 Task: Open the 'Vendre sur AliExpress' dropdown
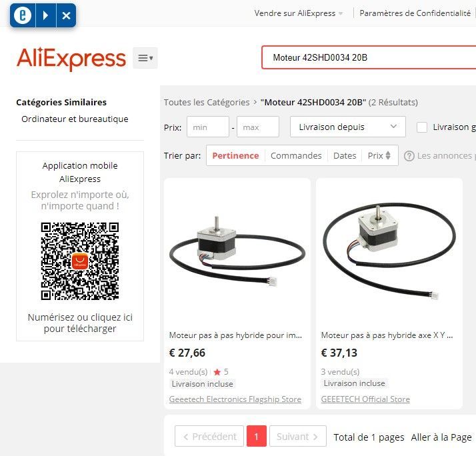pos(299,13)
